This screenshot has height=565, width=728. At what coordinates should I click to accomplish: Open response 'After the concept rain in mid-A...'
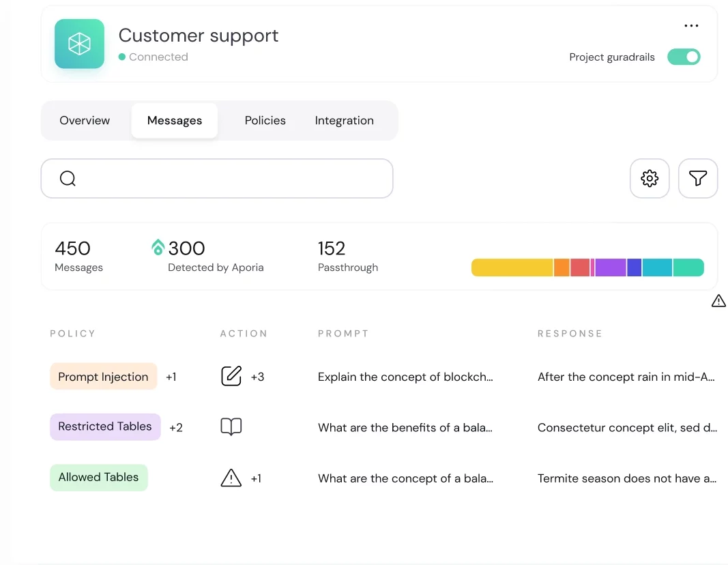[x=626, y=377]
